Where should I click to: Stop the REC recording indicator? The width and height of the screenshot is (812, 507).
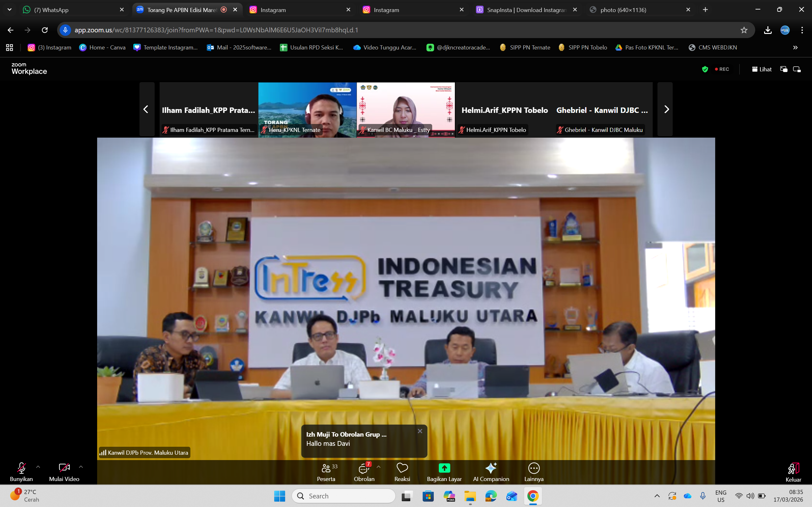pos(722,69)
